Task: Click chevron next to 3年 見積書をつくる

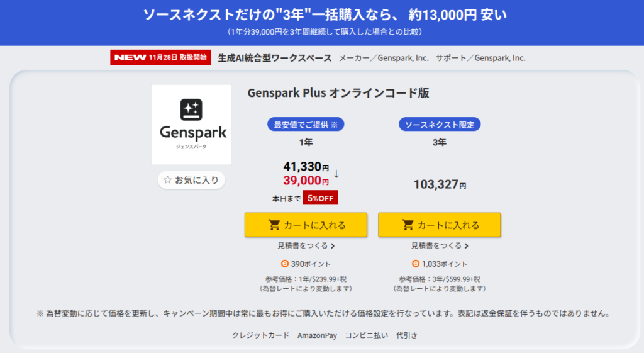Action: (467, 246)
